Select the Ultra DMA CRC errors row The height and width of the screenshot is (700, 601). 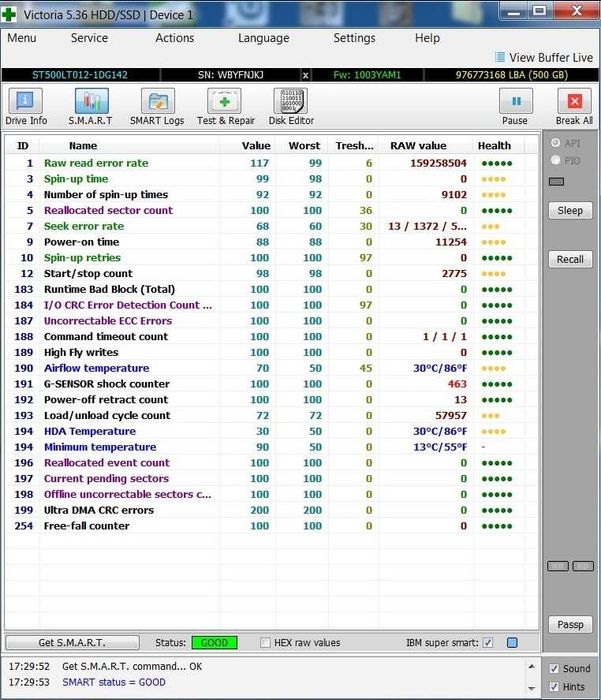tap(271, 510)
